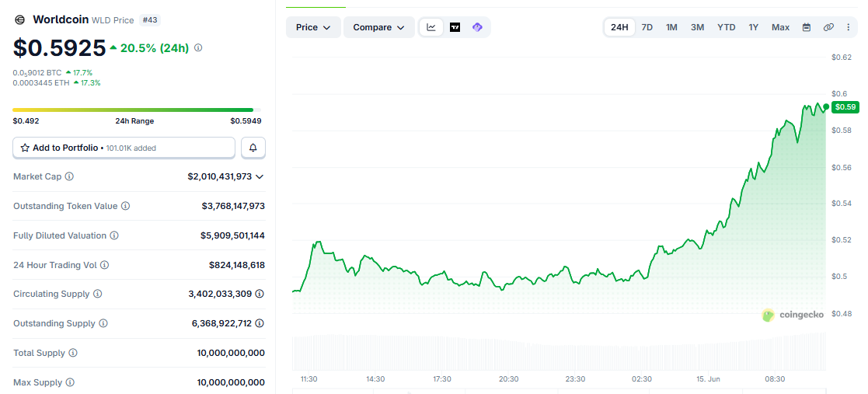The width and height of the screenshot is (868, 394).
Task: Open the info icon beside 24h percentage
Action: [x=198, y=48]
